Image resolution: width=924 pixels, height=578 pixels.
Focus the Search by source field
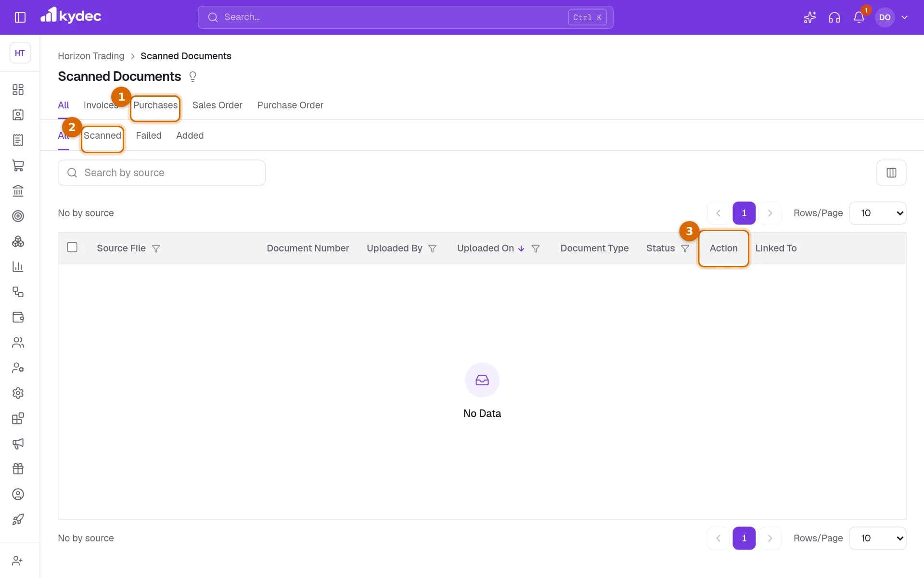[x=161, y=172]
